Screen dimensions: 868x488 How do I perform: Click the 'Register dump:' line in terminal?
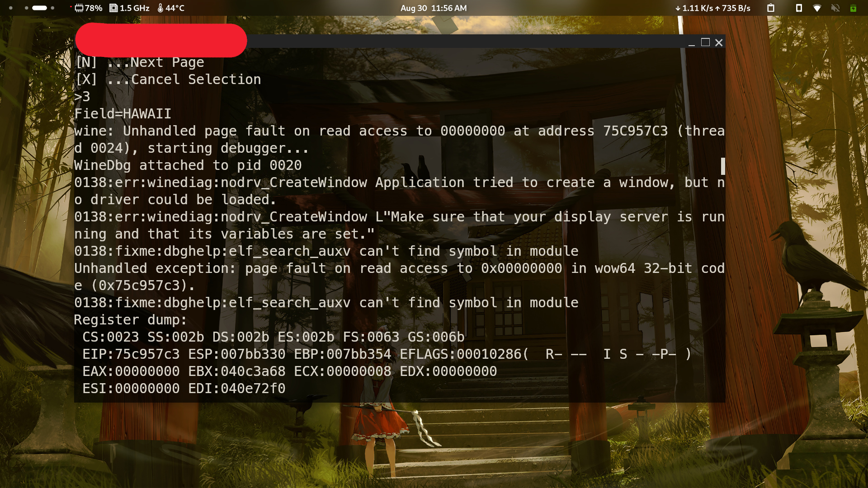[130, 320]
